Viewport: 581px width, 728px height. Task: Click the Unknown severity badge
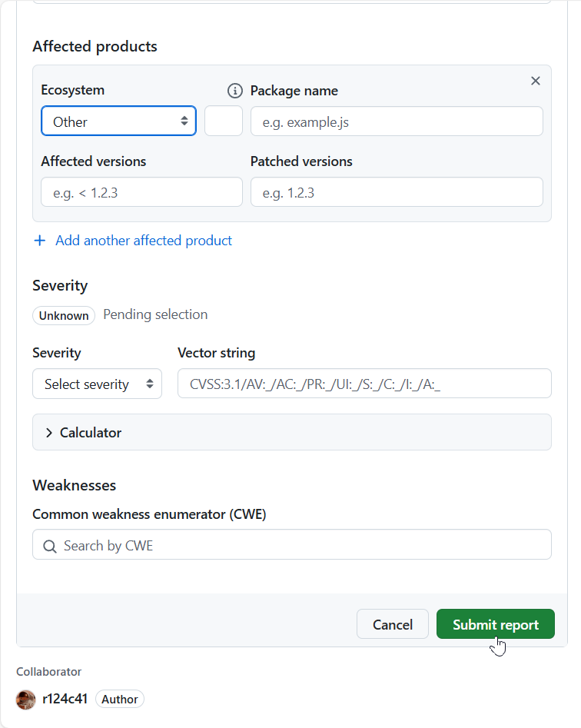coord(64,315)
